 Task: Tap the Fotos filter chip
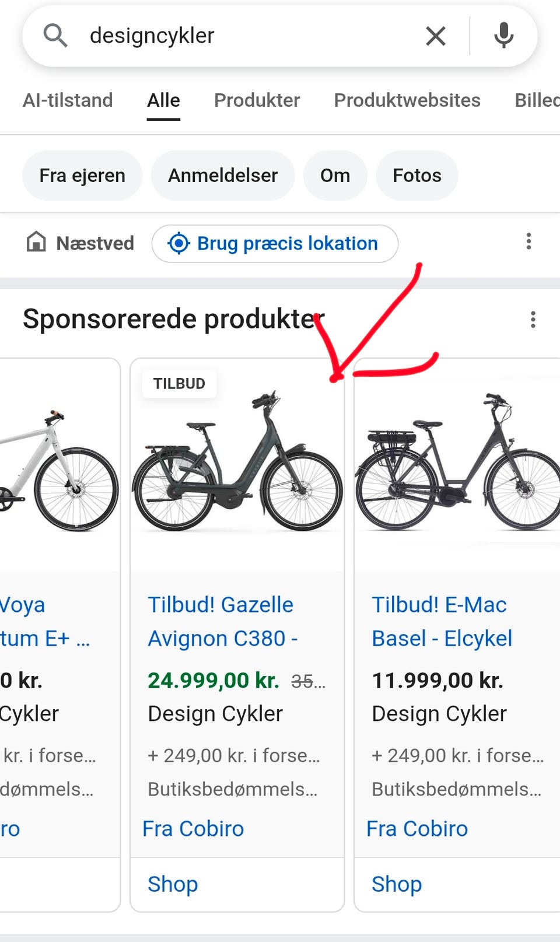click(417, 176)
